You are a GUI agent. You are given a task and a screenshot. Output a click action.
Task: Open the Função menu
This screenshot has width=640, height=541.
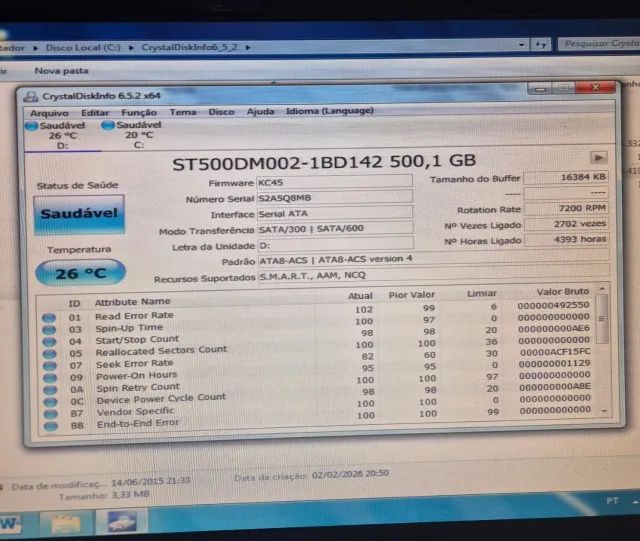coord(139,112)
